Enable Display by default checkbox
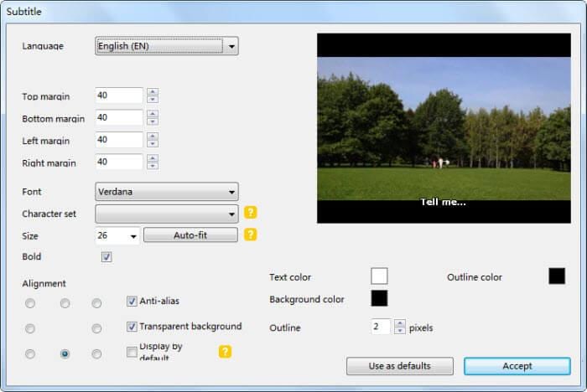 (132, 352)
